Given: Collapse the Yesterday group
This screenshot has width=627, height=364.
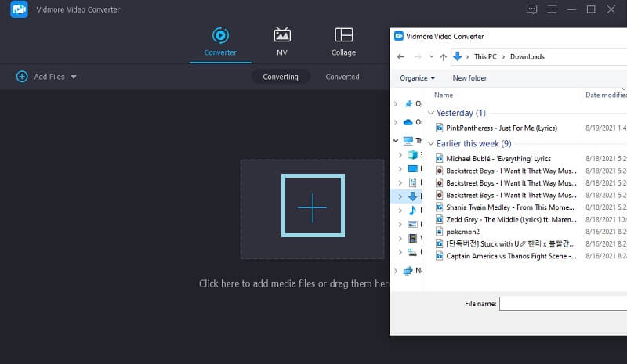Looking at the screenshot, I should tap(430, 114).
